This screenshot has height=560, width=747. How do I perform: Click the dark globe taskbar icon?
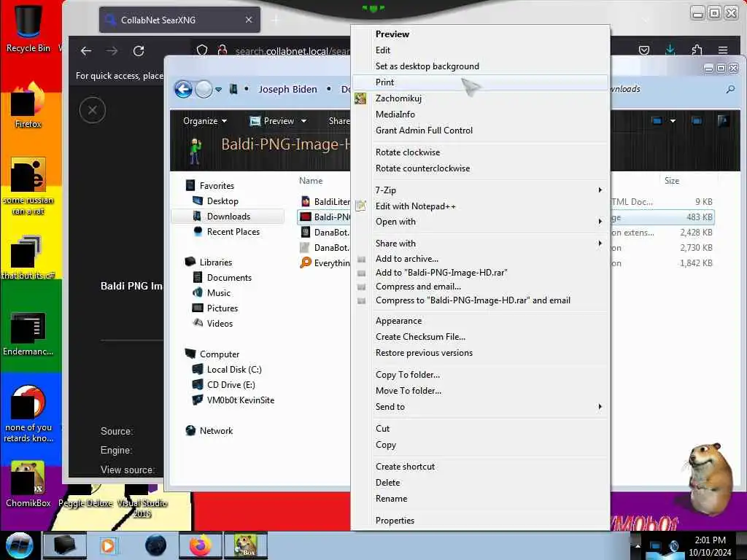pos(156,545)
